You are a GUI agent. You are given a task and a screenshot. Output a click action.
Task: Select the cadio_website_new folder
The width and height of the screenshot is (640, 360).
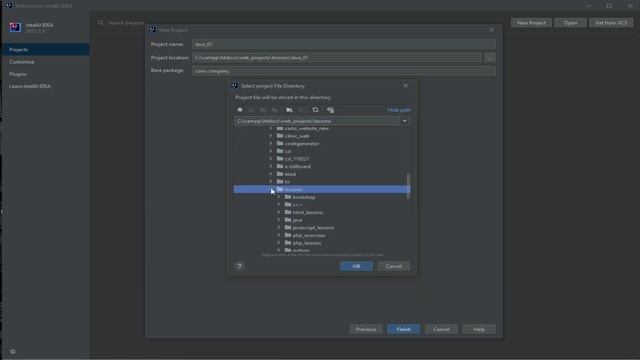point(307,129)
